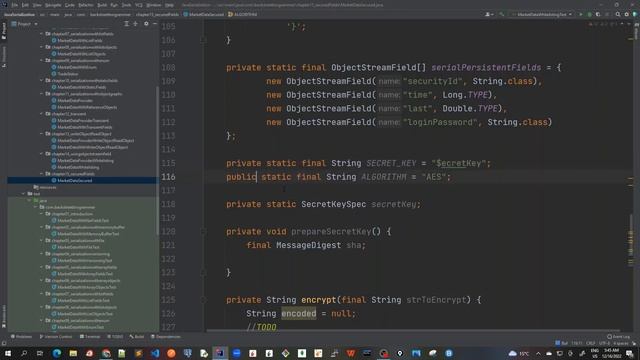The image size is (640, 360).
Task: Open the Dependencies tool window
Action: coord(166,337)
